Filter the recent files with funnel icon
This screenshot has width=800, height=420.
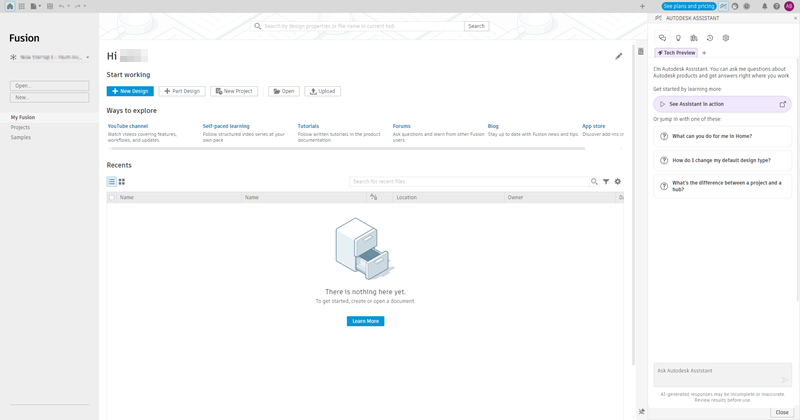(606, 182)
